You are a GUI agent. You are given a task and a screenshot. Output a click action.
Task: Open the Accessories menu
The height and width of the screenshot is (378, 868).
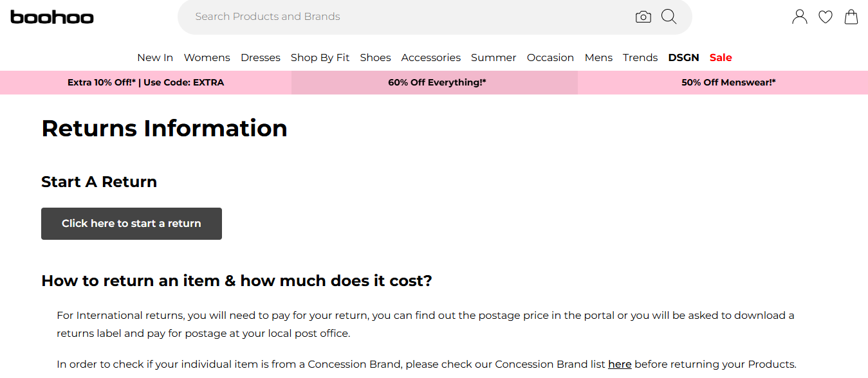[431, 58]
